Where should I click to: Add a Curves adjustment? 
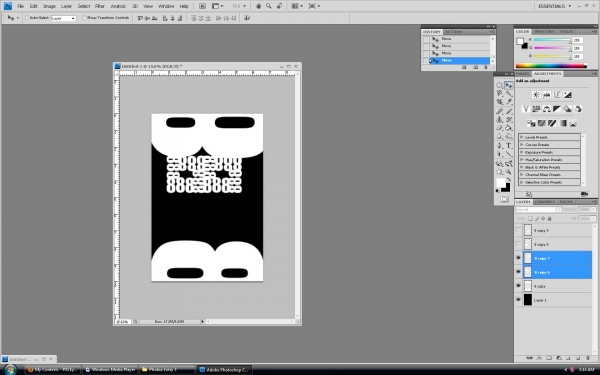point(557,95)
